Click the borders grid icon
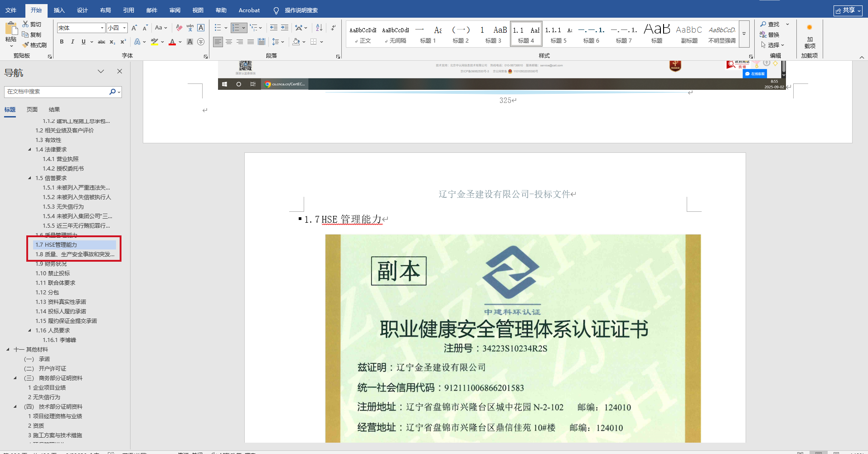Screen dimensions: 868x454 314,42
